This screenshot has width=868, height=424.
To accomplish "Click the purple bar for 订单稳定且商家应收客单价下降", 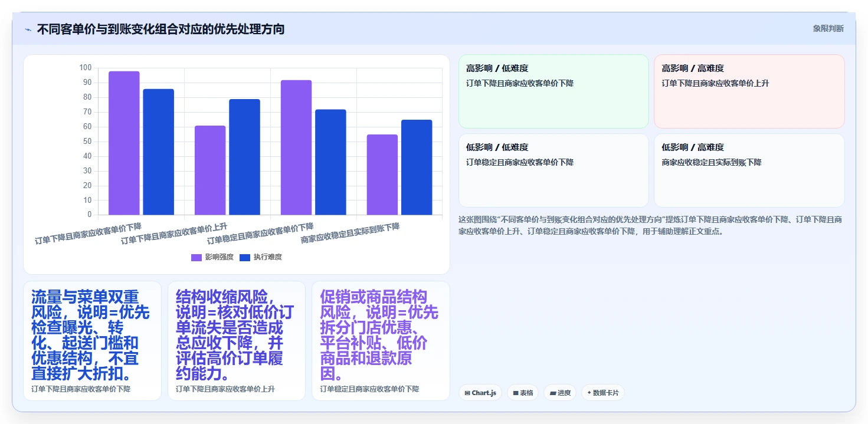I will tap(296, 147).
